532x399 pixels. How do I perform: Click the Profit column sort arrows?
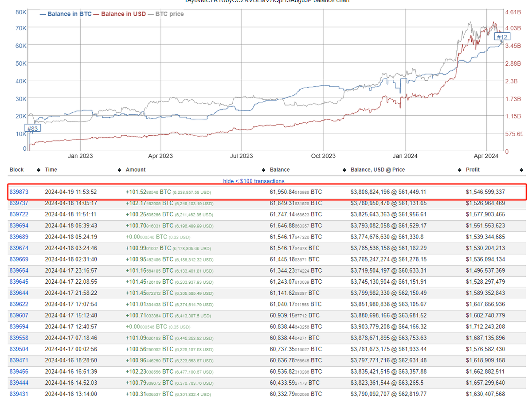click(x=521, y=170)
